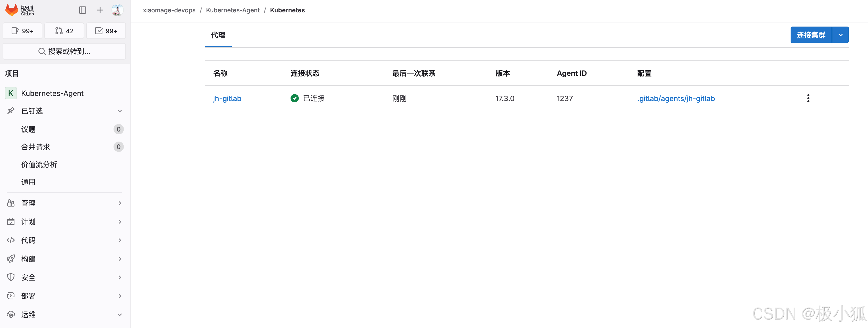868x328 pixels.
Task: Open to-do list counter 99+
Action: 106,31
